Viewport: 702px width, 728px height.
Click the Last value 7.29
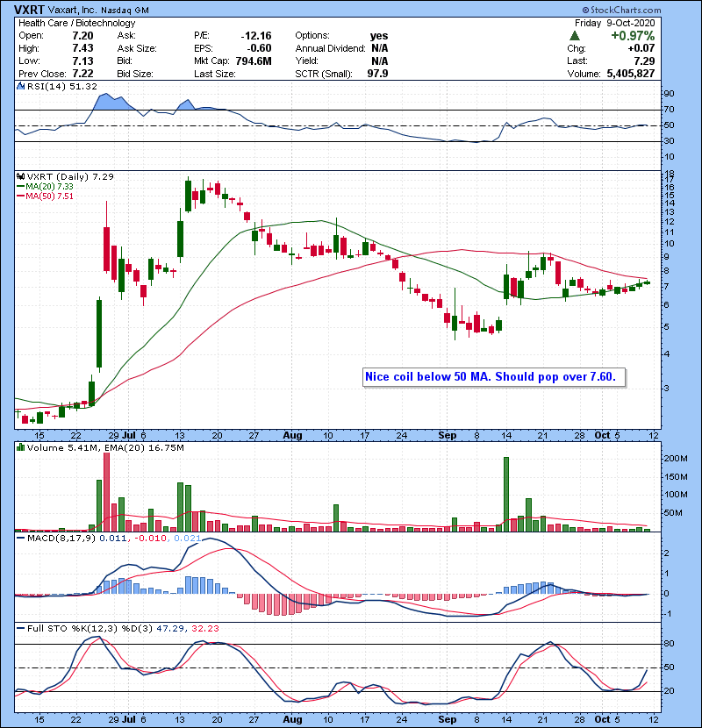pyautogui.click(x=644, y=61)
